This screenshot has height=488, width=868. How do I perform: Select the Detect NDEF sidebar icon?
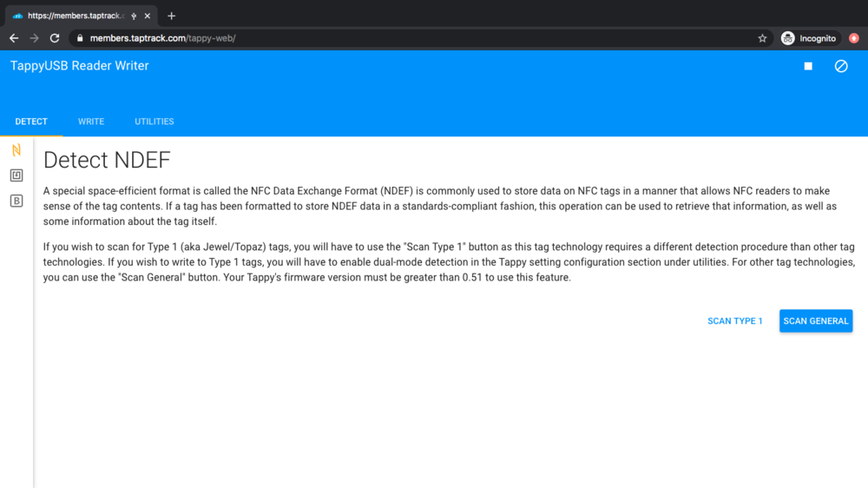point(16,149)
